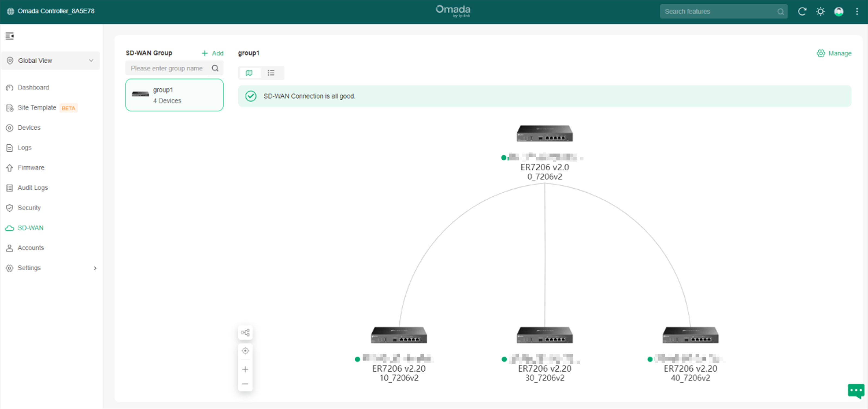Select the hub router 0_7206v2

(545, 134)
